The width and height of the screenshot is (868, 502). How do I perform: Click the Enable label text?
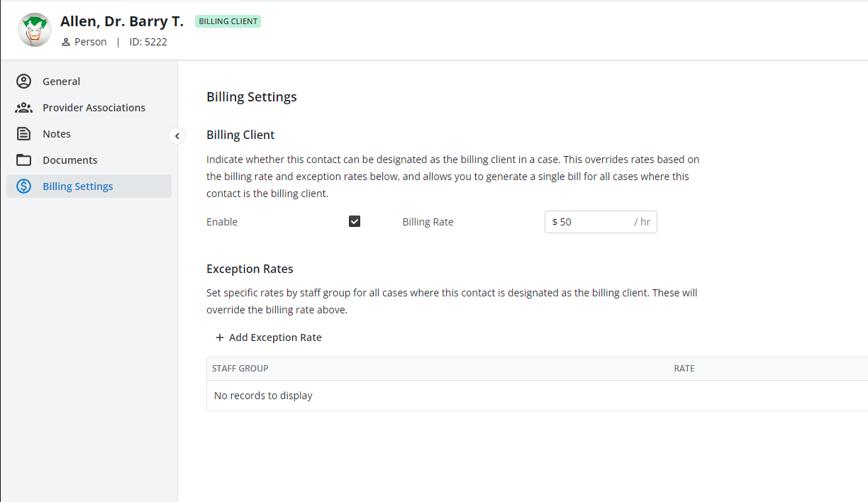(x=222, y=222)
